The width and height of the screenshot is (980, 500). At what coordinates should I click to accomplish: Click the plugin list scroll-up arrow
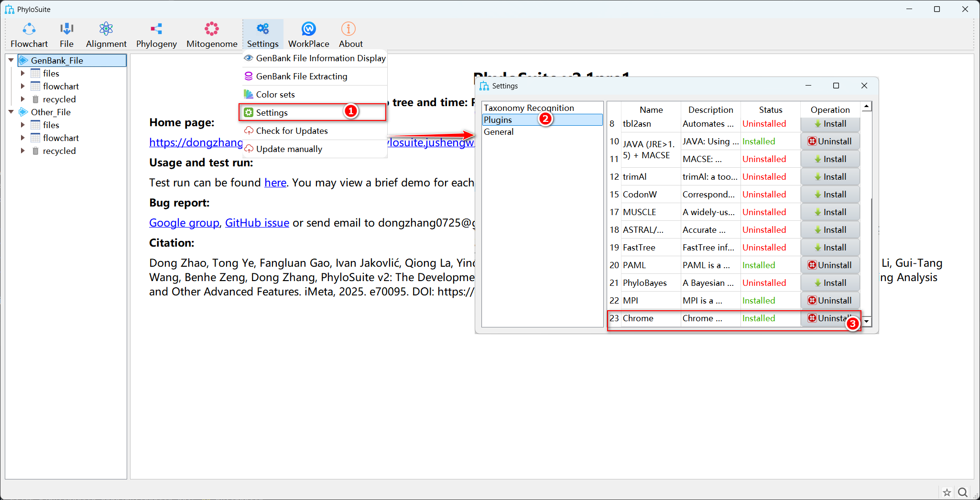click(866, 107)
